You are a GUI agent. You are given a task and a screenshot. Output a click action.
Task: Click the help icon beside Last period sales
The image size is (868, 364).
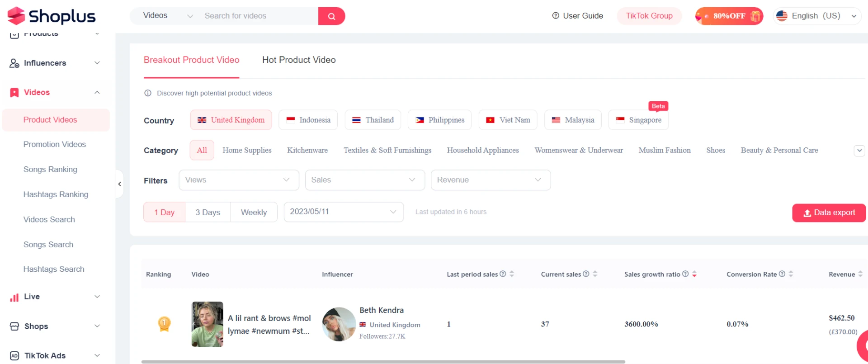503,274
